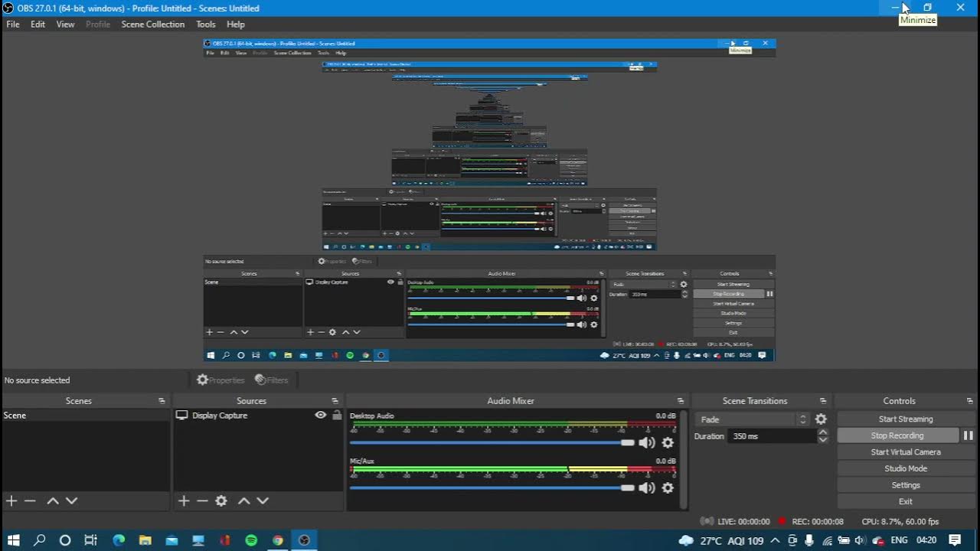Click the 'REC: 00:00:08' status text

(x=818, y=521)
